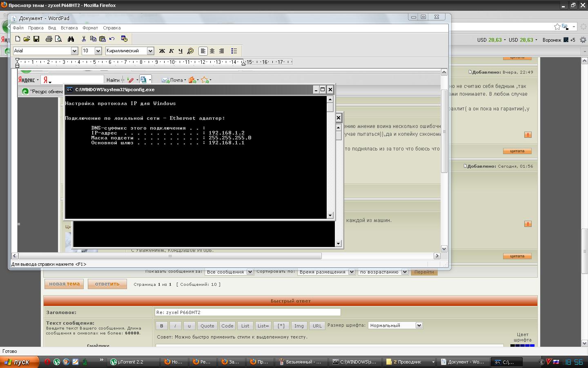Click the Quote button in quick reply

pyautogui.click(x=207, y=326)
